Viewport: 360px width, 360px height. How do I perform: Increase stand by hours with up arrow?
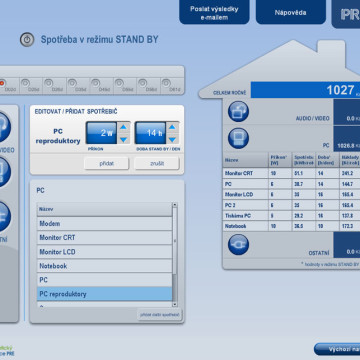point(172,127)
